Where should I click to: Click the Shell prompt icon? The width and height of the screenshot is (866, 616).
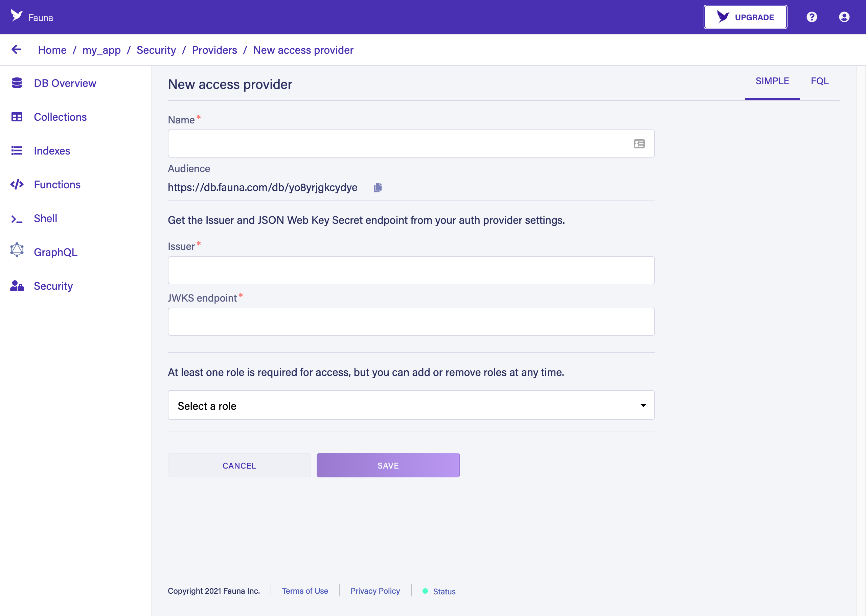coord(17,219)
